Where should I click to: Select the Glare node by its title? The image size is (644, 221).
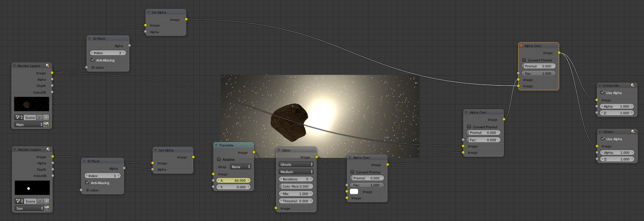coord(286,150)
